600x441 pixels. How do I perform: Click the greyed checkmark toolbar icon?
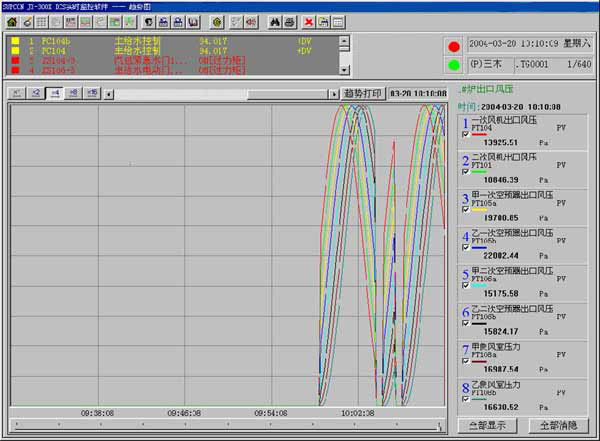pyautogui.click(x=236, y=22)
